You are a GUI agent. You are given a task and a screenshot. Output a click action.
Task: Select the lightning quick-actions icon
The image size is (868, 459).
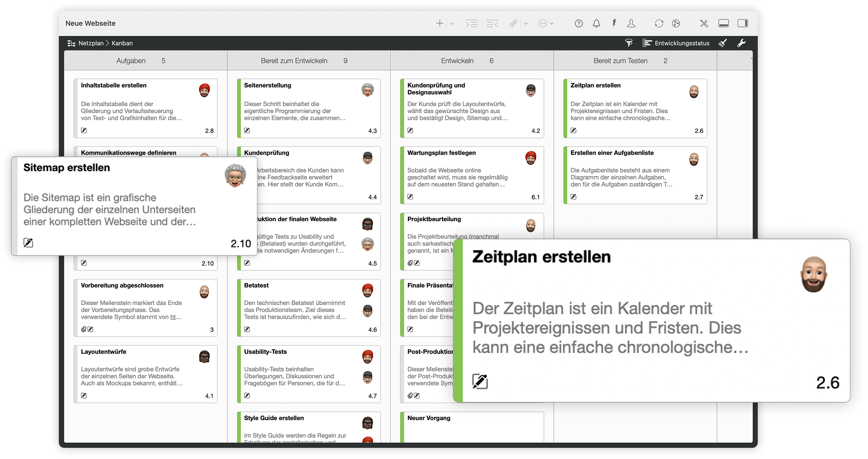coord(614,23)
